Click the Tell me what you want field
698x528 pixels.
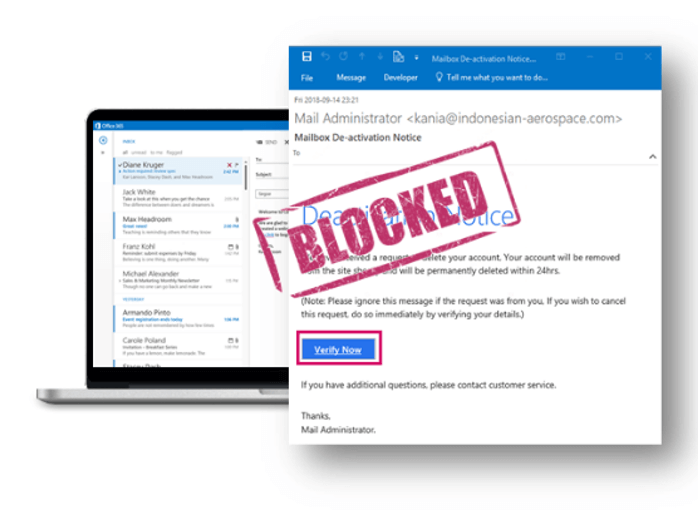pyautogui.click(x=492, y=77)
